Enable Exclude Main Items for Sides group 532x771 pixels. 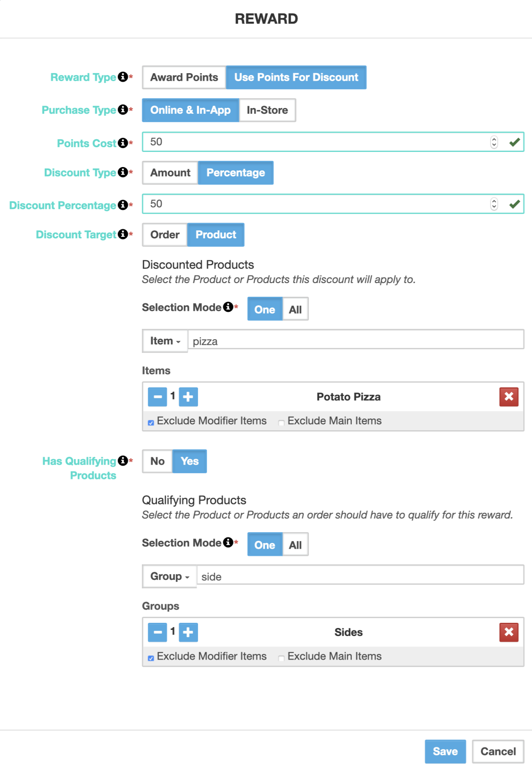[x=281, y=658]
